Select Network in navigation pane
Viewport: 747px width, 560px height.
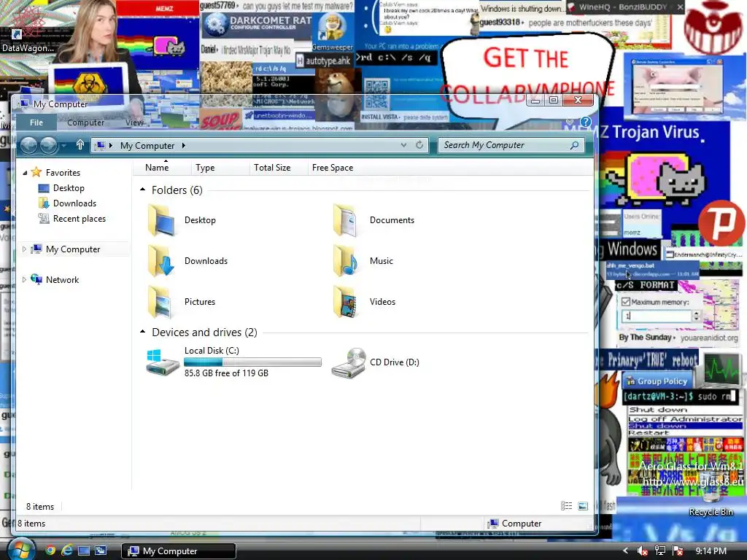coord(62,279)
